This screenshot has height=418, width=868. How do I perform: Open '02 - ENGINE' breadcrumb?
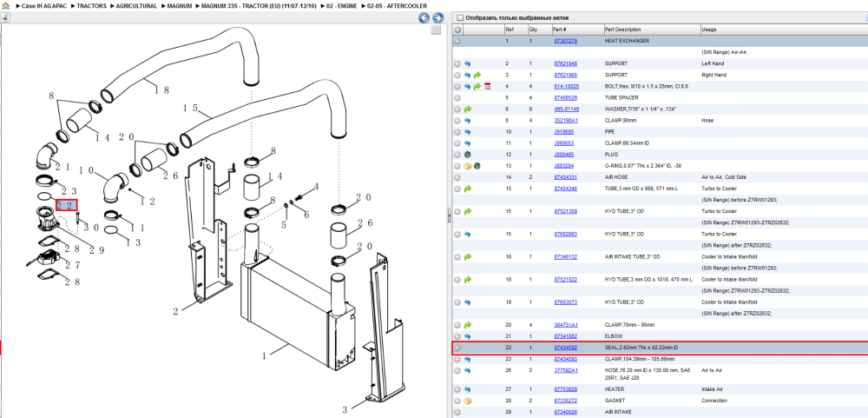[x=342, y=5]
